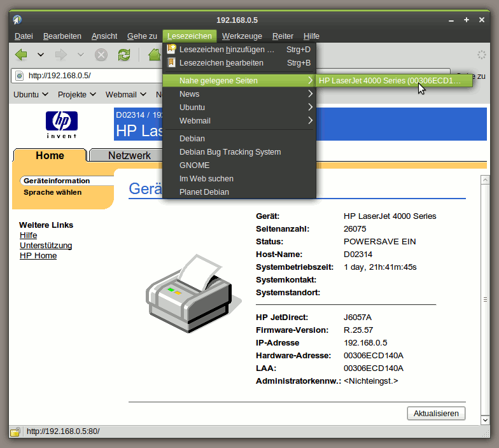Image resolution: width=499 pixels, height=448 pixels.
Task: Expand the News bookmark submenu
Action: pyautogui.click(x=239, y=94)
